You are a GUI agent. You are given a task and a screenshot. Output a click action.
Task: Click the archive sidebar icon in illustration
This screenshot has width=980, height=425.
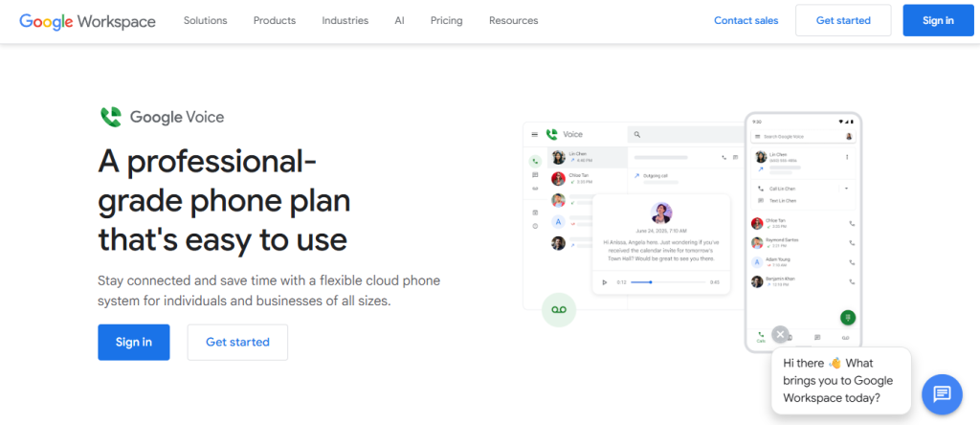pyautogui.click(x=535, y=212)
